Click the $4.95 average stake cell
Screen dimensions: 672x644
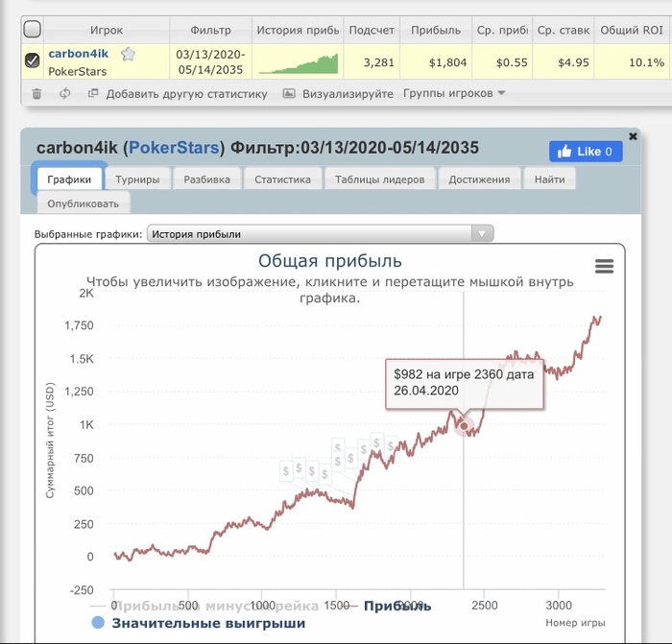click(x=564, y=61)
